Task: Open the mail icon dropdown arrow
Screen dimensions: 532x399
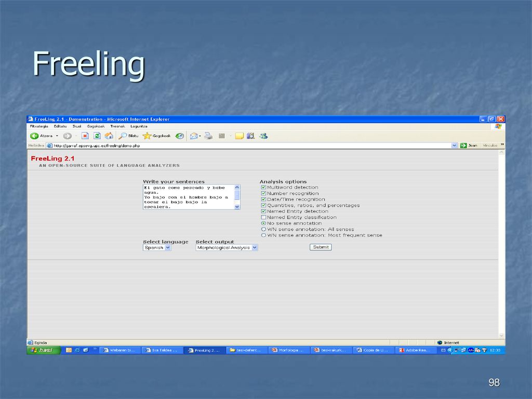Action: (x=200, y=136)
